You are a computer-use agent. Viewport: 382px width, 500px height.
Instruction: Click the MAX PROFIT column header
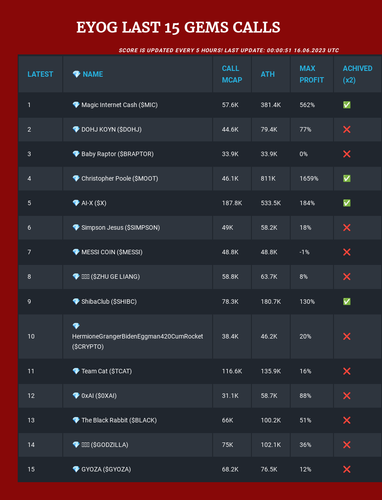pyautogui.click(x=311, y=74)
